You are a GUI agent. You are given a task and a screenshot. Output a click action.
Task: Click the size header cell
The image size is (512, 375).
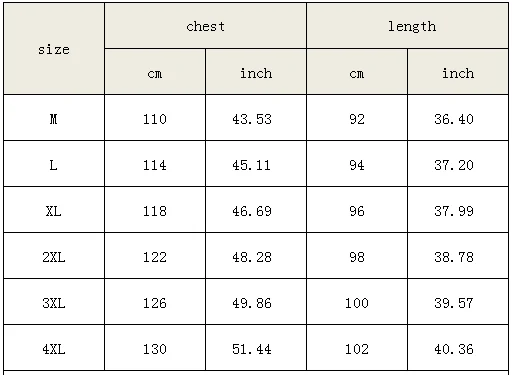coord(54,49)
